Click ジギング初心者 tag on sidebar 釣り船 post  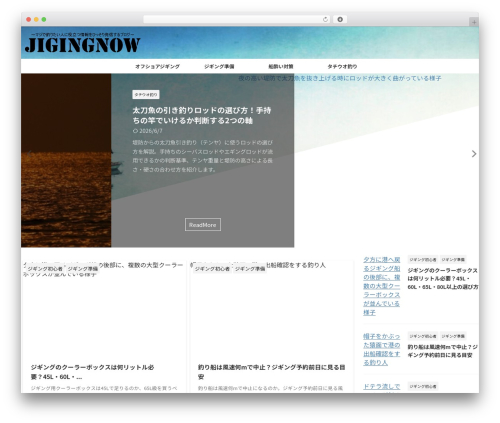(x=423, y=336)
